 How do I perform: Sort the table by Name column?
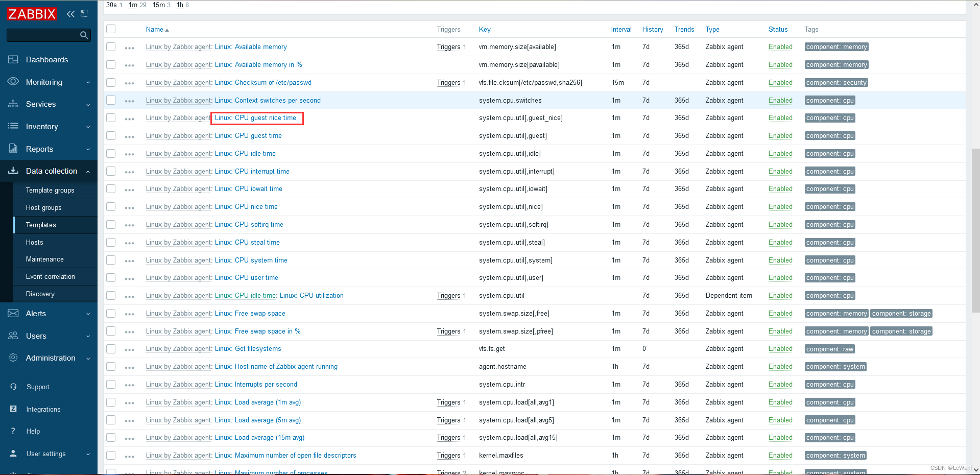pyautogui.click(x=157, y=29)
